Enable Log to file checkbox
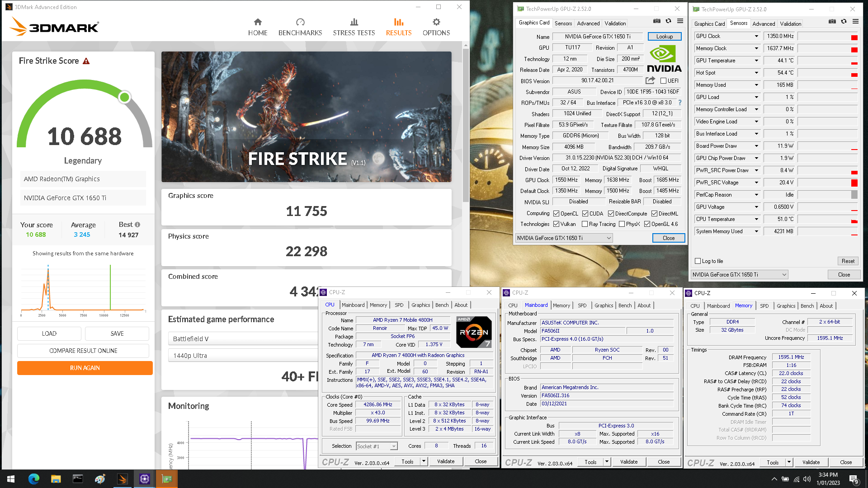This screenshot has height=488, width=868. click(x=698, y=261)
